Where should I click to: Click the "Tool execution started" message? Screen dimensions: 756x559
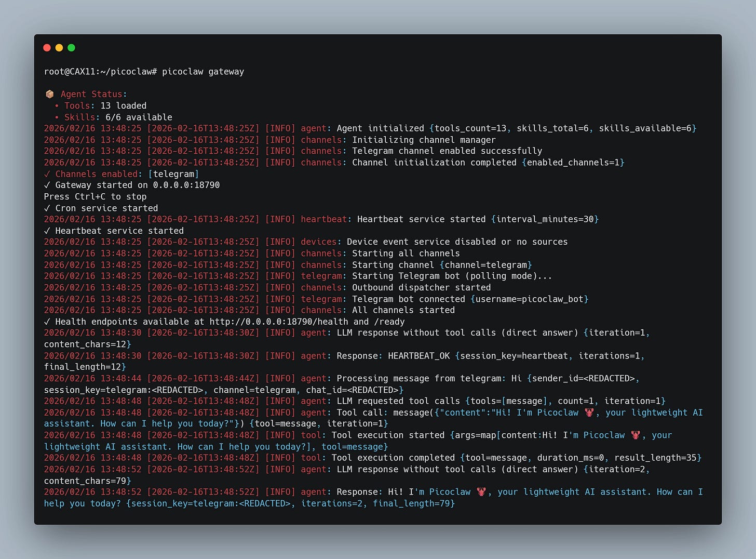[388, 435]
